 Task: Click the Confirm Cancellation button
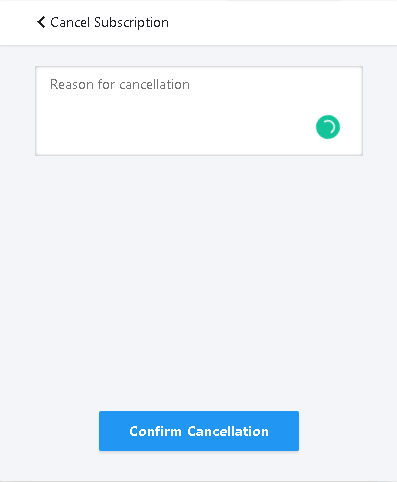point(199,431)
